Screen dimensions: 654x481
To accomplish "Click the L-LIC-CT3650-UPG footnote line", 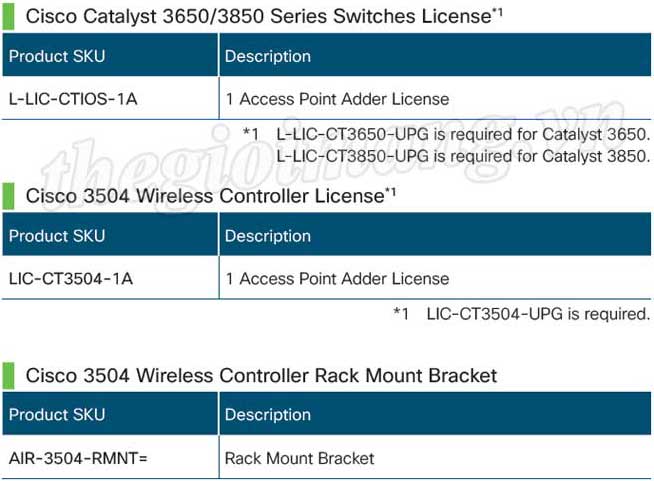I will (x=463, y=134).
